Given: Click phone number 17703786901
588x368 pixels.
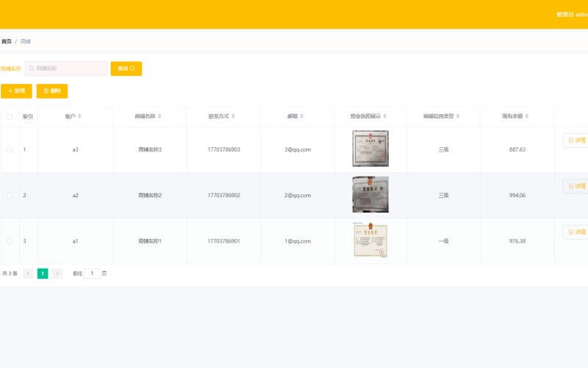Looking at the screenshot, I should pyautogui.click(x=224, y=241).
